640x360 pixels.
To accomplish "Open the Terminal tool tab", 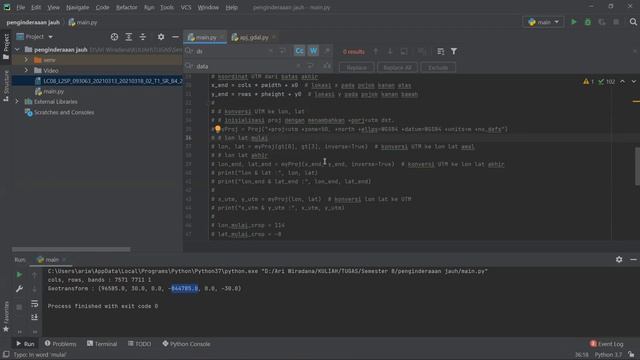I will click(102, 344).
